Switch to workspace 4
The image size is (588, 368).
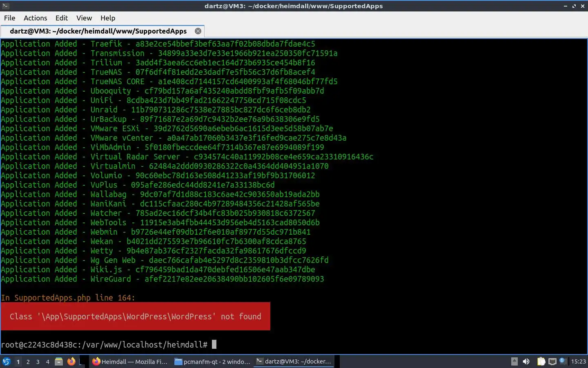click(48, 361)
